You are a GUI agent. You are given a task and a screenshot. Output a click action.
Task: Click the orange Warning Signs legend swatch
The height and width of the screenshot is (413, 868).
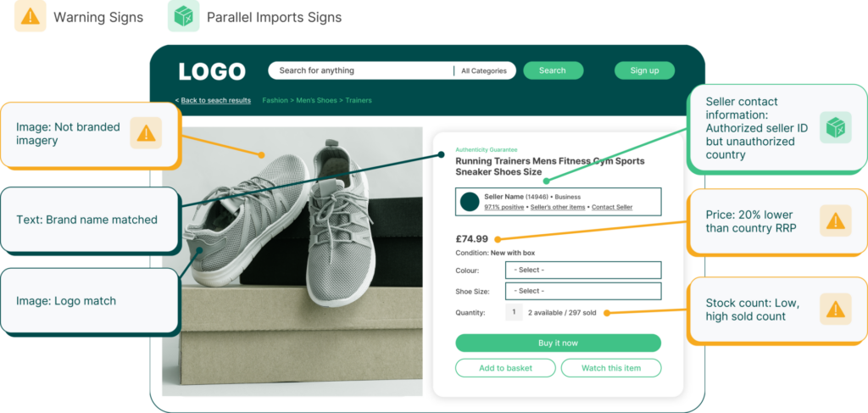(30, 17)
